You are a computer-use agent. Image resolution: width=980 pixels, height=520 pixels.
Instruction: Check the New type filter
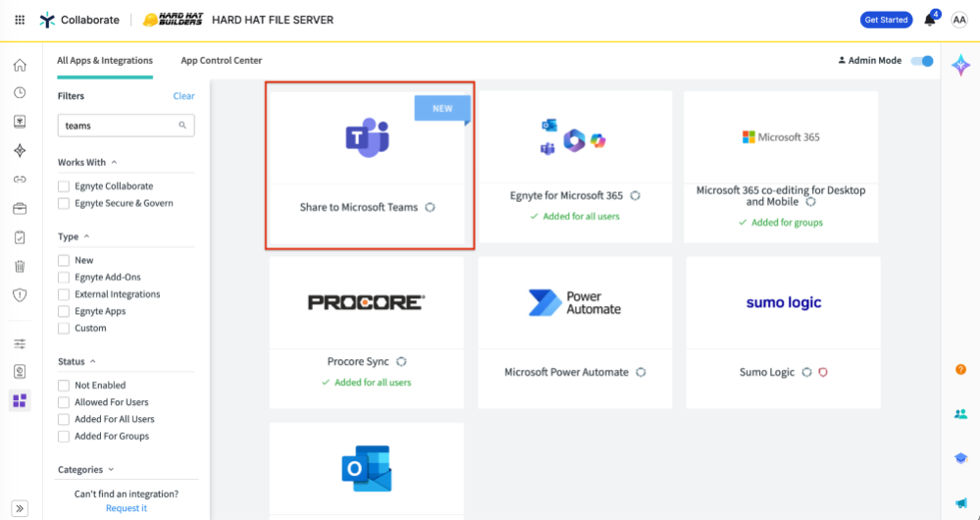[x=63, y=260]
